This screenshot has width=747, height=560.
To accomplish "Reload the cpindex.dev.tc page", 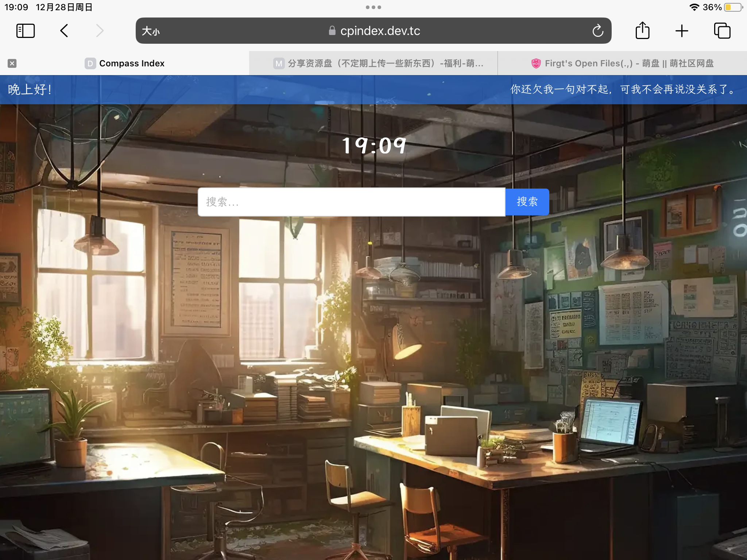I will pos(597,31).
